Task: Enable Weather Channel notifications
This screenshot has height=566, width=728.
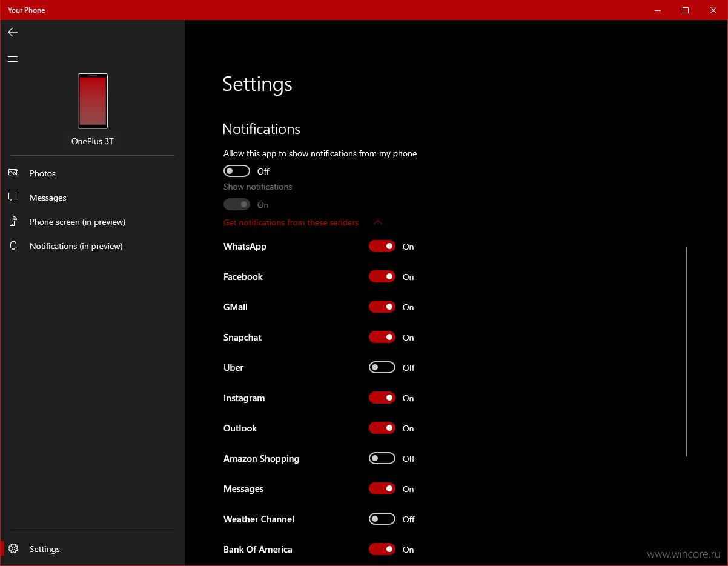Action: [x=382, y=519]
